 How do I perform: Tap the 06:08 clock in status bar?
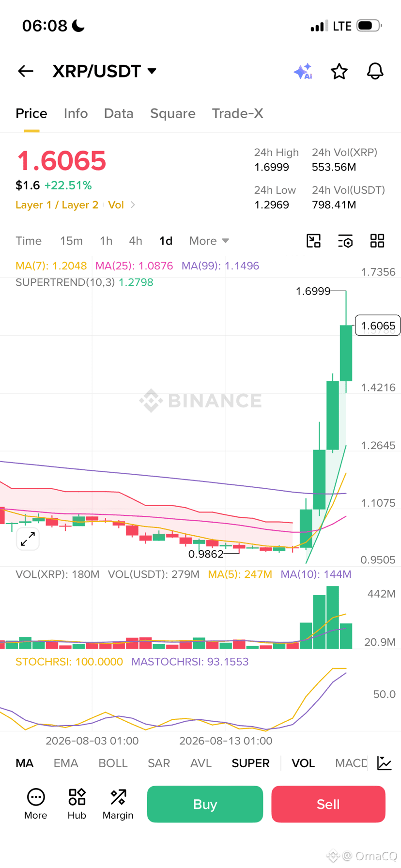(x=45, y=26)
